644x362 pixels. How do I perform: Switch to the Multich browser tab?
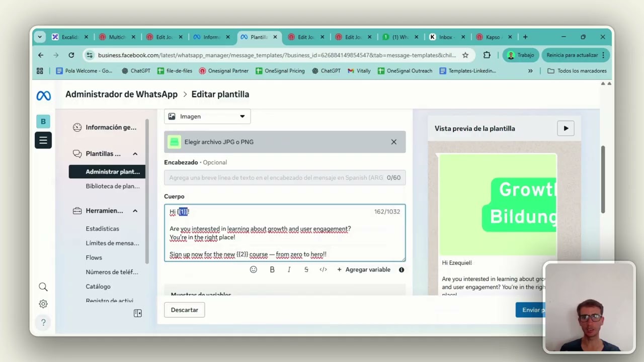(x=117, y=37)
